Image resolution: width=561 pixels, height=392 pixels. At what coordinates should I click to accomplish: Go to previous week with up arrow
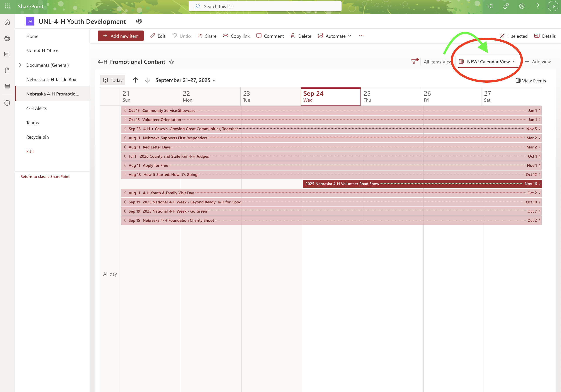(x=135, y=80)
